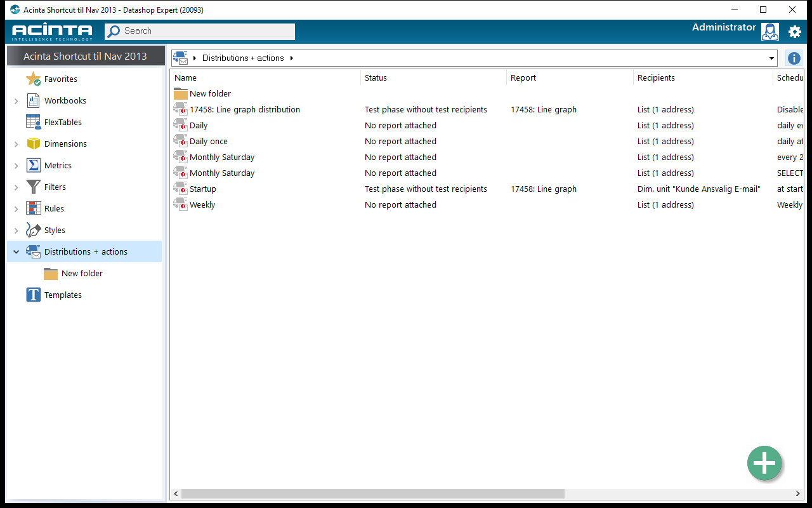The height and width of the screenshot is (508, 812).
Task: Click the arrow after Distributions + actions breadcrumb
Action: (292, 58)
